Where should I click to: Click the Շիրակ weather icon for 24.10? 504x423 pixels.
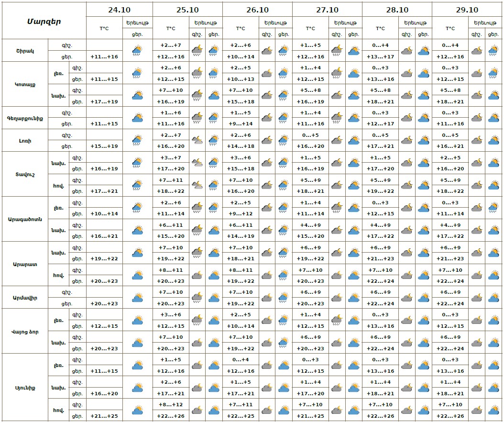pyautogui.click(x=138, y=50)
